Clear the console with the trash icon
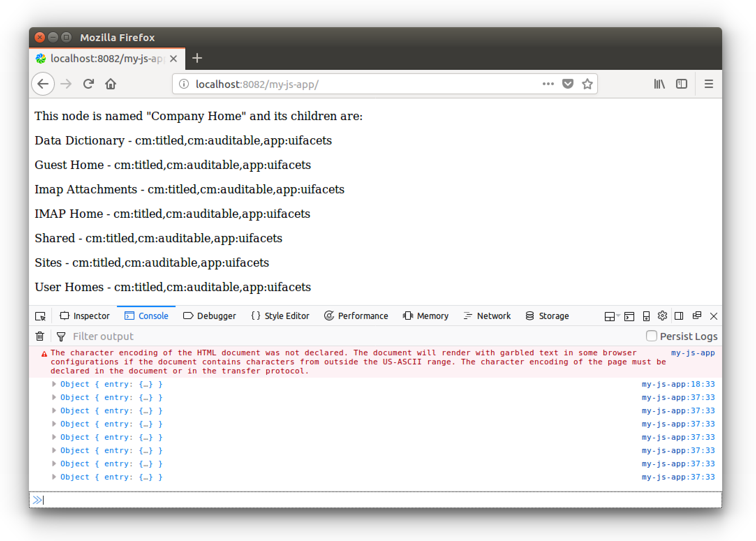Image resolution: width=756 pixels, height=541 pixels. pos(40,336)
